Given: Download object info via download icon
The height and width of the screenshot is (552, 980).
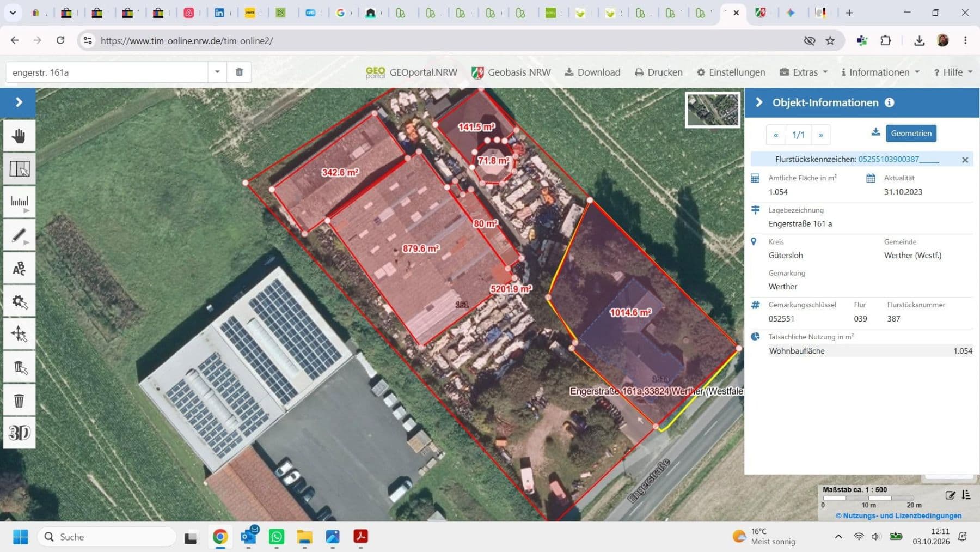Looking at the screenshot, I should point(875,132).
